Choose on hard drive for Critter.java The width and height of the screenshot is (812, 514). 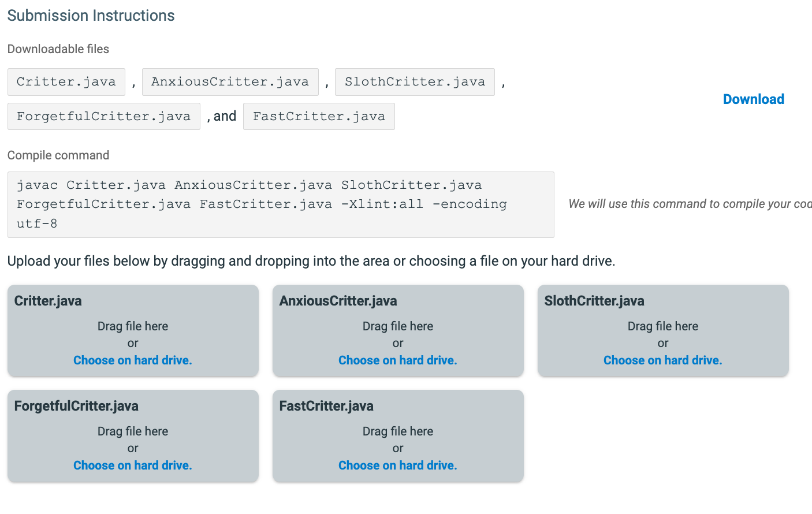(x=132, y=360)
